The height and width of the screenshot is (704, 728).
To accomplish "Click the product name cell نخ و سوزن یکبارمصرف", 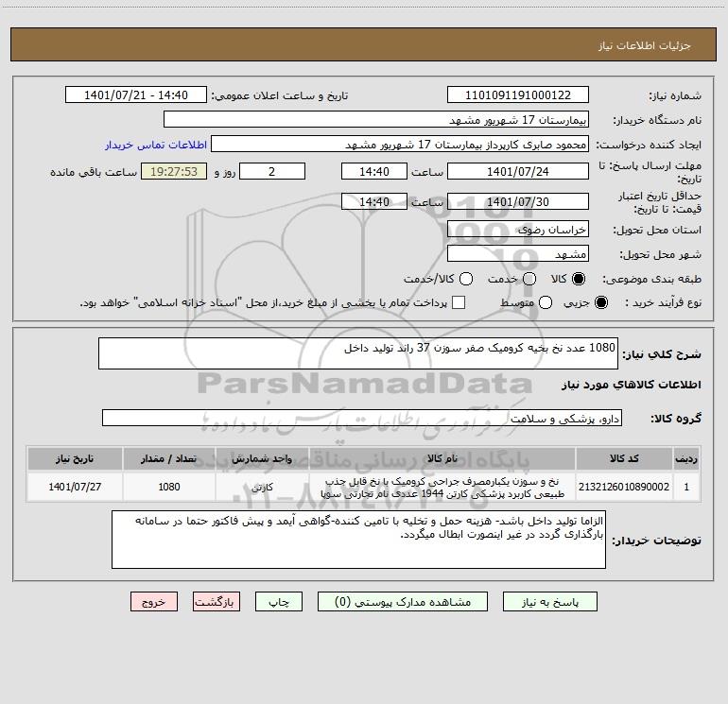I will pos(442,487).
